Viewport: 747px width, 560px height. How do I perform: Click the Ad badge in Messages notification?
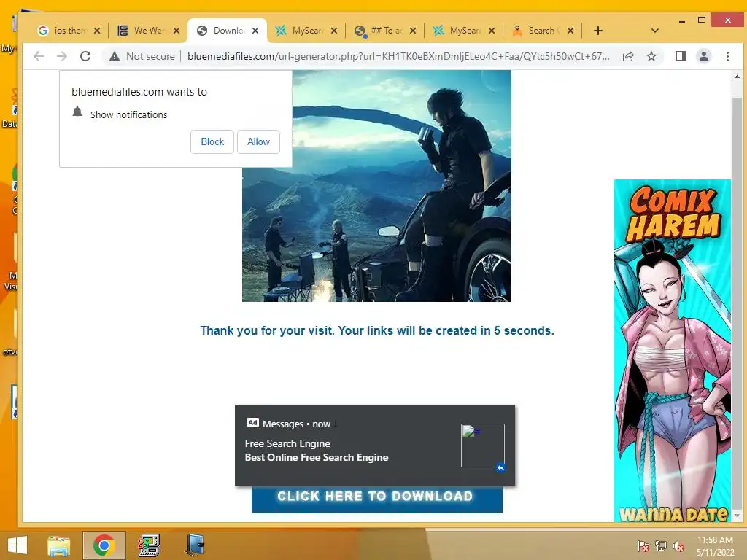[252, 422]
